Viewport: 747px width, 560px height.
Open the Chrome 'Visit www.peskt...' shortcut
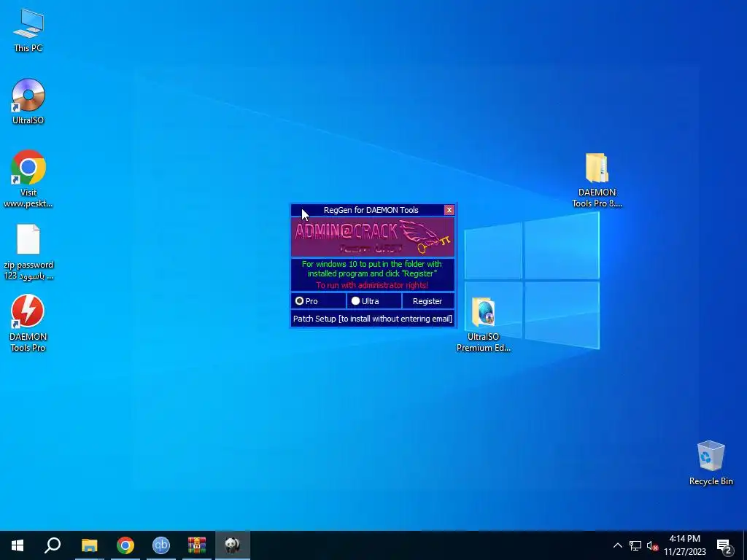tap(28, 179)
